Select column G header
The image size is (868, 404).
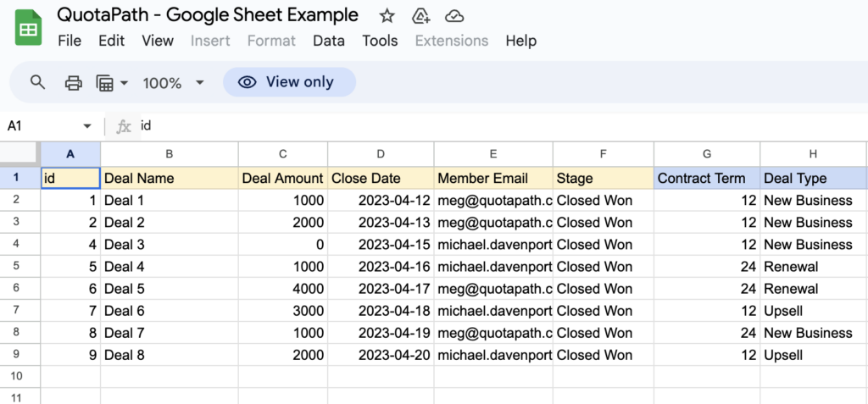tap(707, 154)
